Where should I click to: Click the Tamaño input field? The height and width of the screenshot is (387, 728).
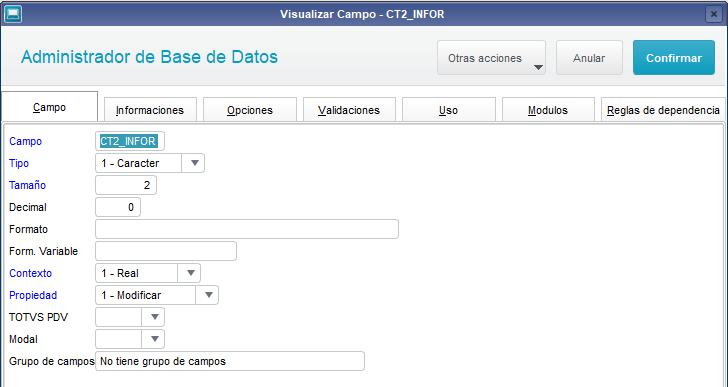pos(126,185)
